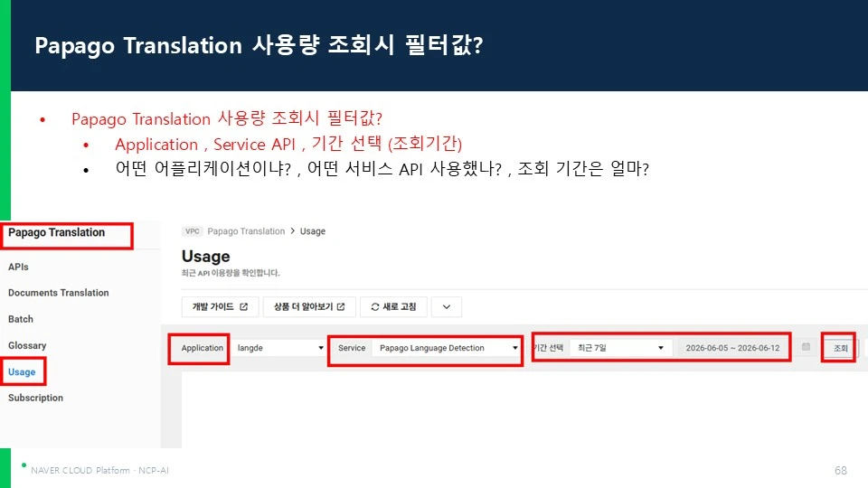
Task: Click the Papago Translation breadcrumb link
Action: pyautogui.click(x=246, y=231)
